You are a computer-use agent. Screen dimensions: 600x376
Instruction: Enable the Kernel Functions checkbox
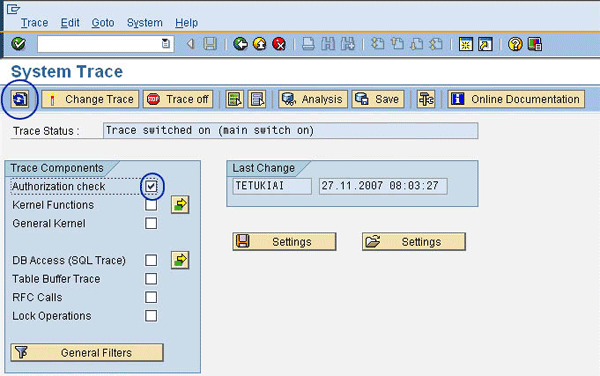(151, 205)
